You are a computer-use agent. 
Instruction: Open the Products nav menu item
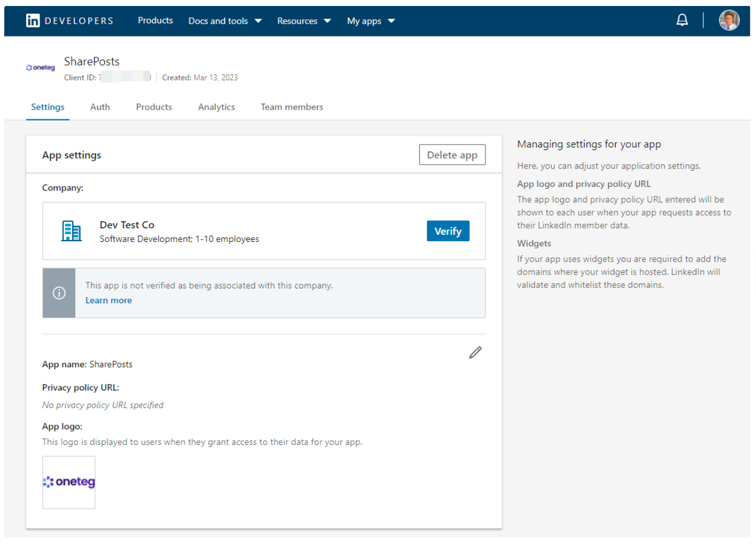155,20
